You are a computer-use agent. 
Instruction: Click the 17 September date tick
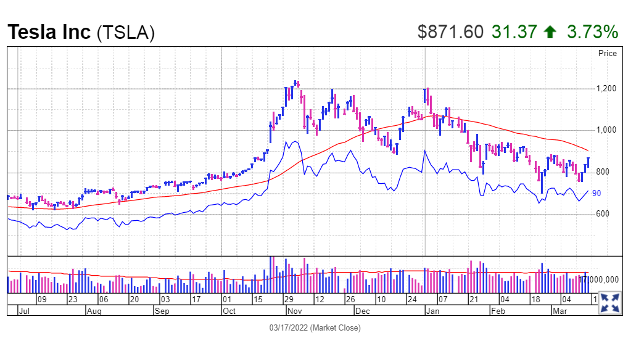[196, 299]
